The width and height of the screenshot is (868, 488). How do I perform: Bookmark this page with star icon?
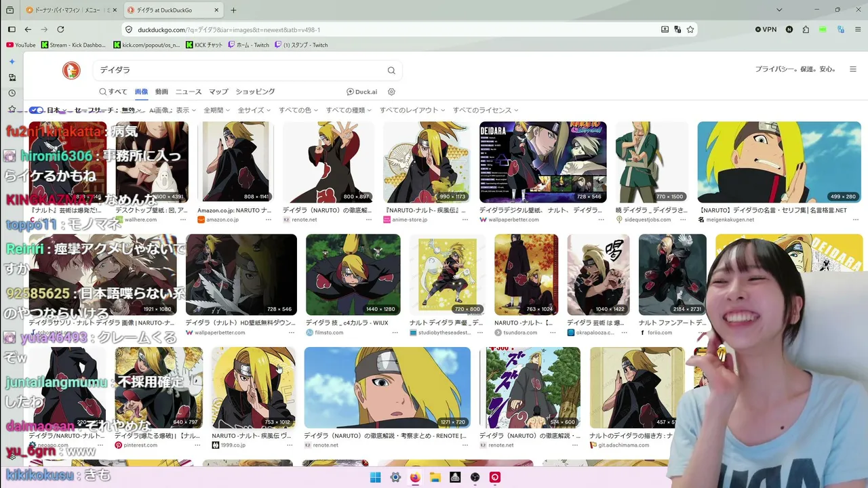(690, 30)
